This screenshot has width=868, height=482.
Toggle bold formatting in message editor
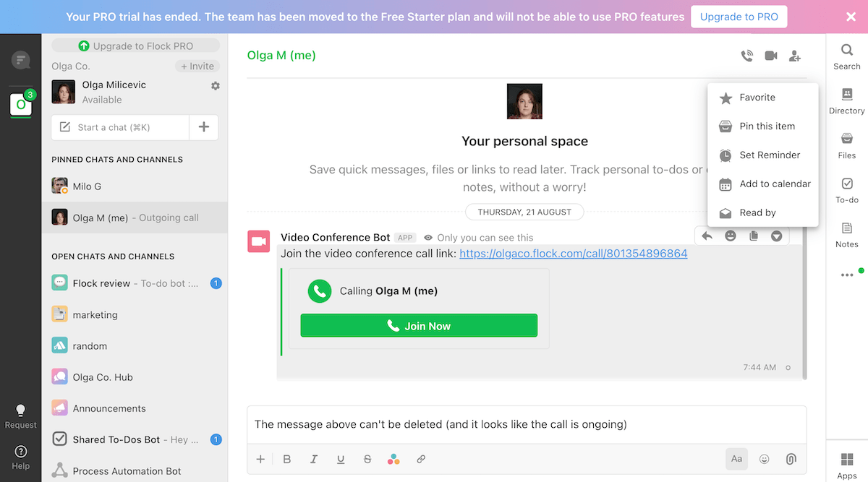click(287, 459)
